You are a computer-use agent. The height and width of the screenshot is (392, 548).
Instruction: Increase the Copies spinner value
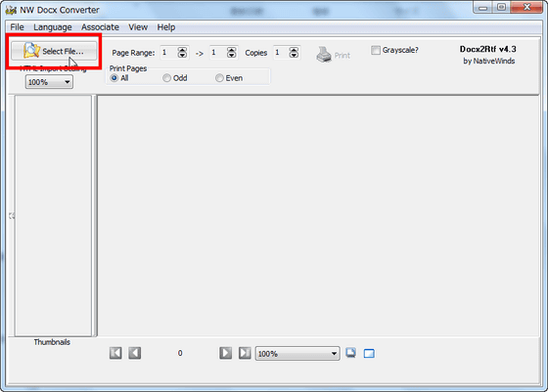[294, 50]
